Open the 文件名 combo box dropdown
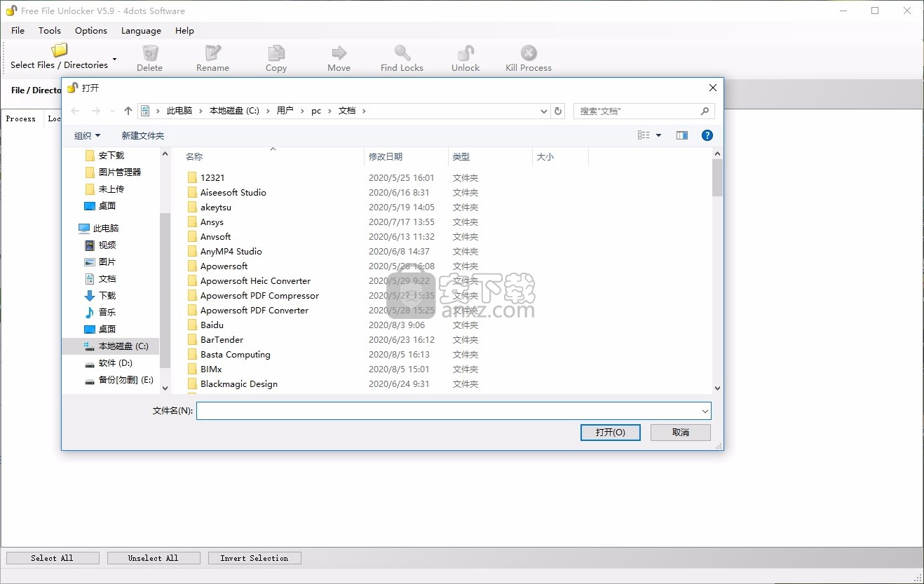This screenshot has width=924, height=584. (705, 411)
